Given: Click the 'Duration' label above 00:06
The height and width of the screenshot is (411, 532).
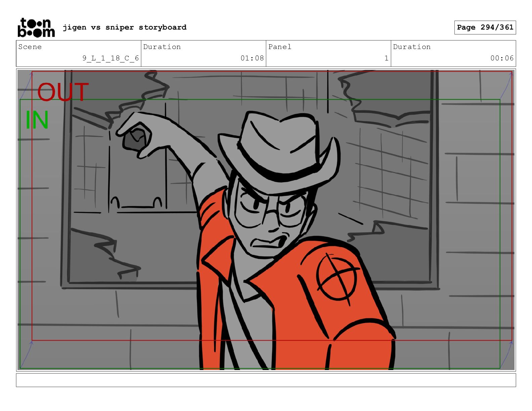Looking at the screenshot, I should [412, 47].
